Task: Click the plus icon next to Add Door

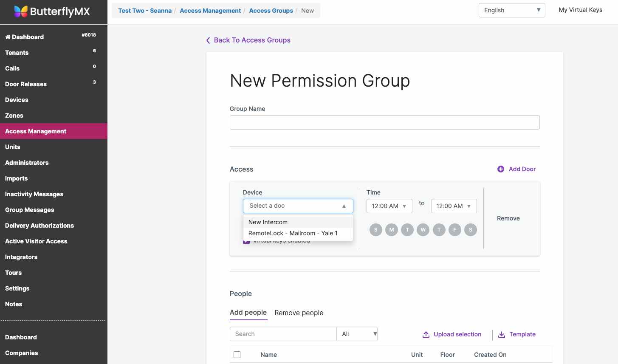Action: click(x=500, y=169)
